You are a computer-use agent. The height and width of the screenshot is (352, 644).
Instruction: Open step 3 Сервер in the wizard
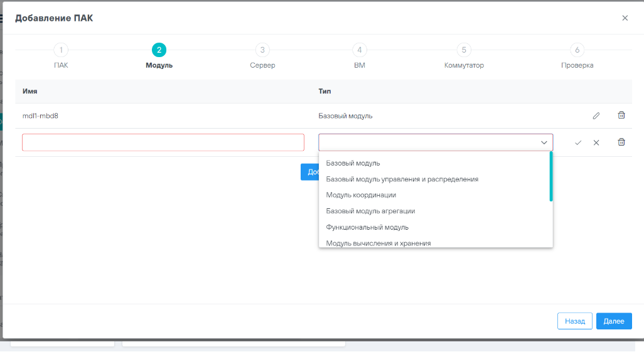(x=262, y=50)
